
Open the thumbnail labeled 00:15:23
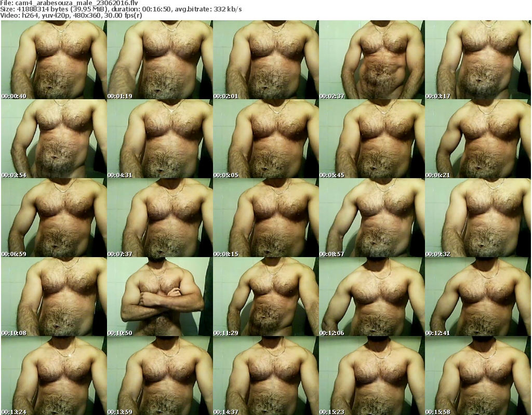click(x=371, y=376)
